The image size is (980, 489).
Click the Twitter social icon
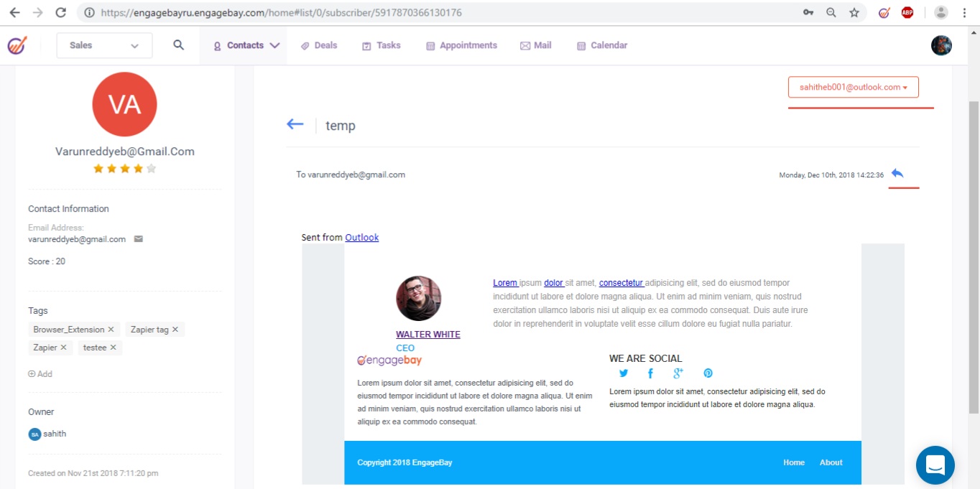[x=624, y=373]
